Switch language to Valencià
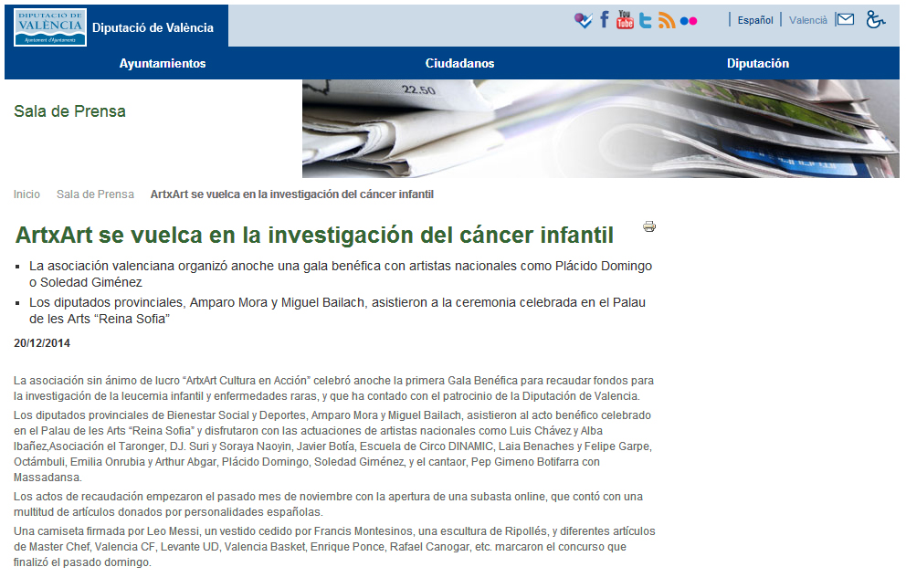Screen dimensions: 906x588 (807, 20)
